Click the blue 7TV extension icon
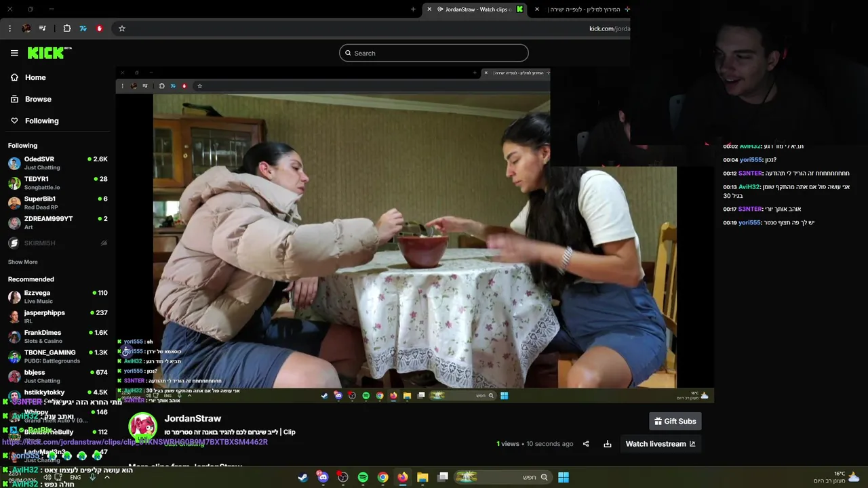Image resolution: width=868 pixels, height=488 pixels. click(83, 28)
